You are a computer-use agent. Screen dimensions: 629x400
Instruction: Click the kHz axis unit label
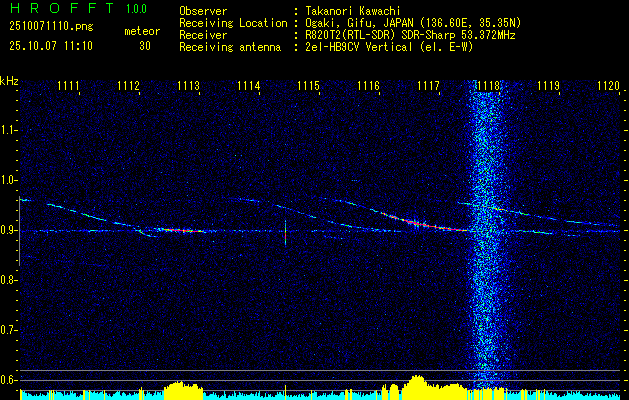9,81
